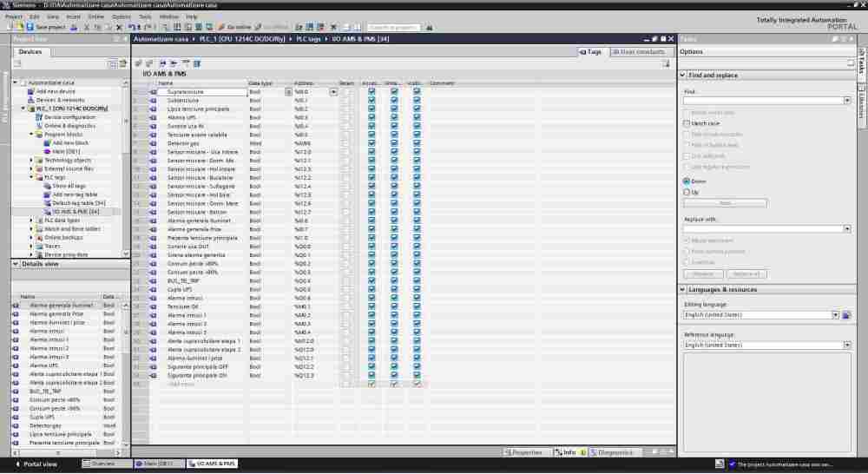Collapse the Find and replace section

683,76
